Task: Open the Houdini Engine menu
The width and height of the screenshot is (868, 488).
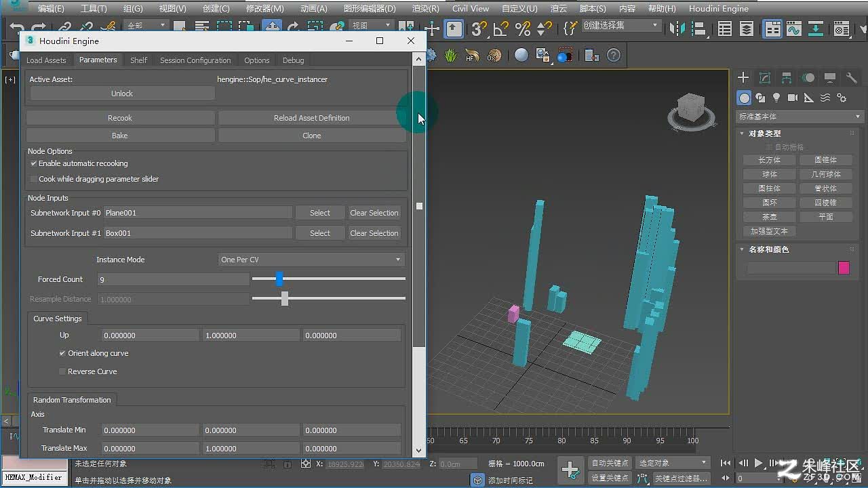Action: tap(719, 9)
